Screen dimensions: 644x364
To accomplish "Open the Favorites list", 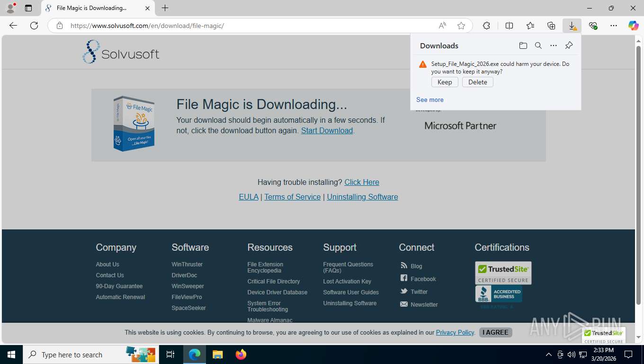I will pos(530,26).
